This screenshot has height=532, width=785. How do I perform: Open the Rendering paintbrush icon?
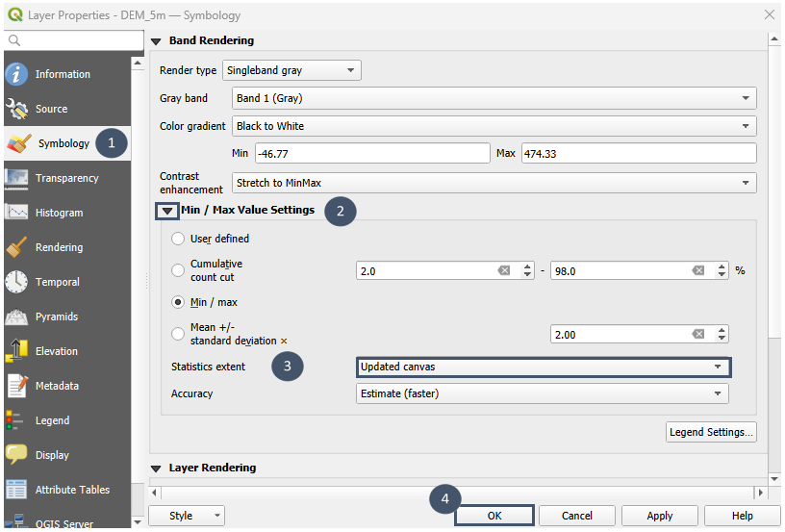point(17,247)
